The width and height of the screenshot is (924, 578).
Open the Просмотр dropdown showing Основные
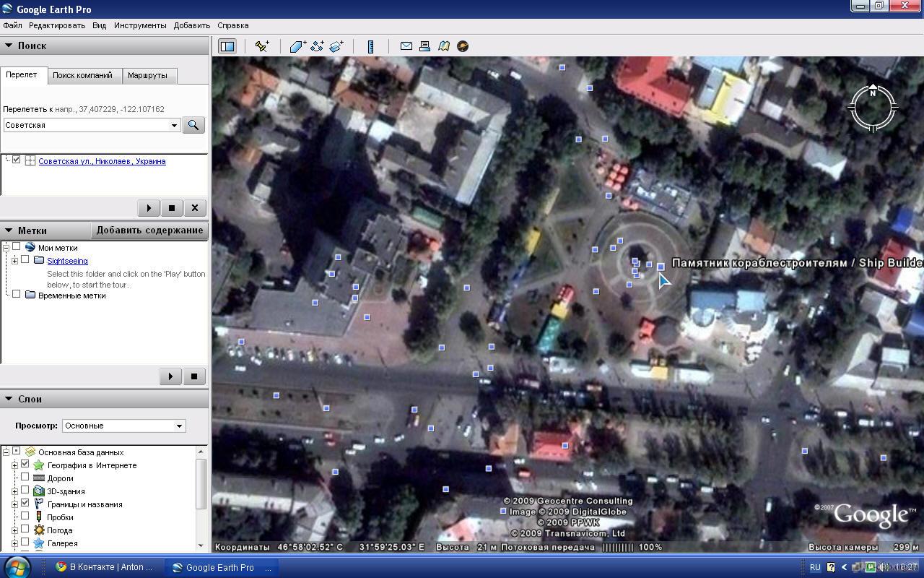click(x=123, y=426)
